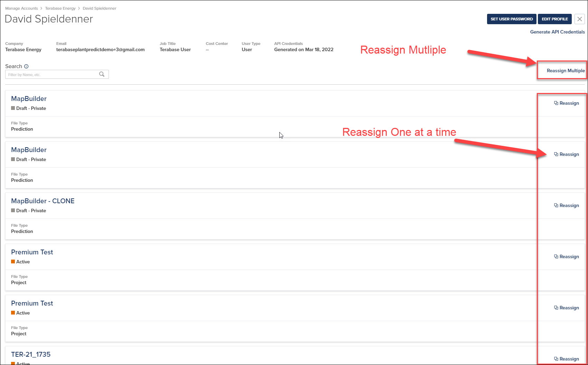Reassign the first MapBuilder prediction
The image size is (588, 365).
[x=566, y=103]
